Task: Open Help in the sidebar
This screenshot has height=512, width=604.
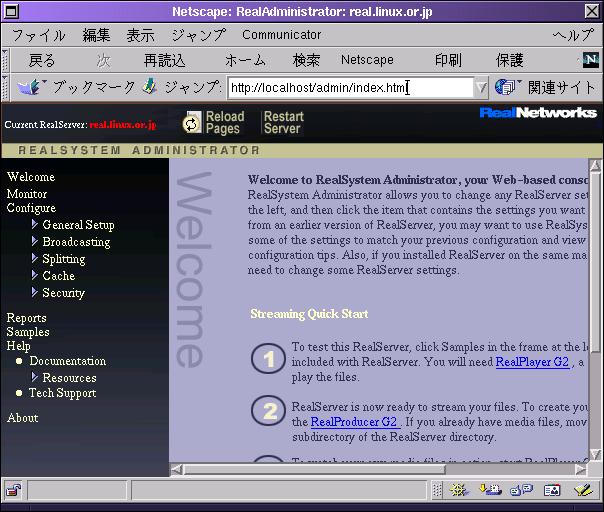Action: pyautogui.click(x=18, y=346)
